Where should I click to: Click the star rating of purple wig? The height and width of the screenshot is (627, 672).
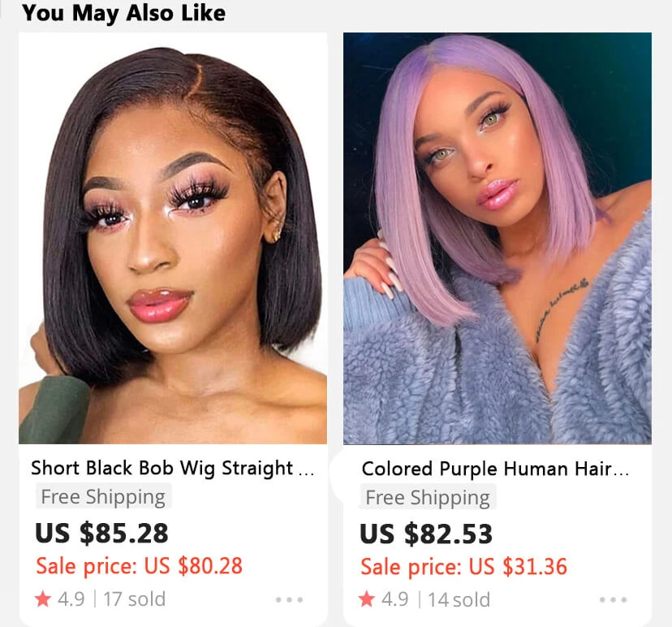point(367,599)
